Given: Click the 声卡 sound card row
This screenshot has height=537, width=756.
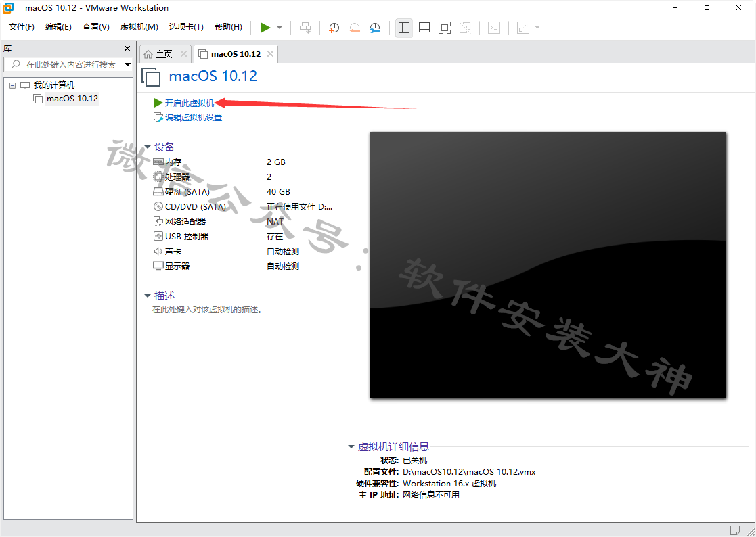Looking at the screenshot, I should tap(242, 252).
